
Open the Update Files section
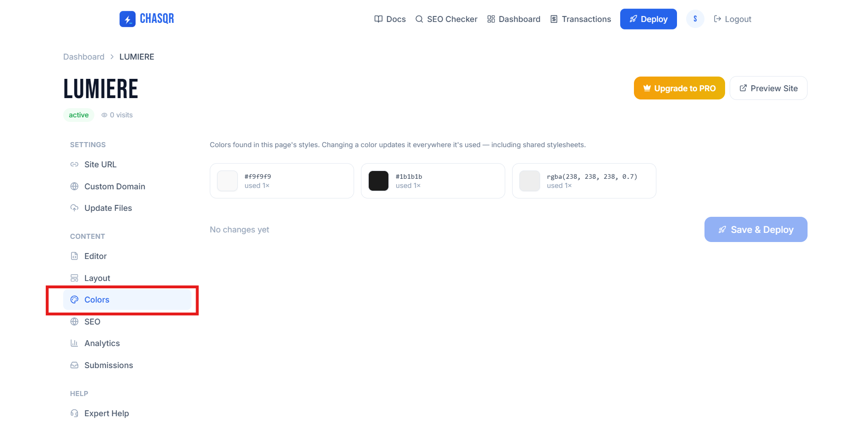pos(127,208)
